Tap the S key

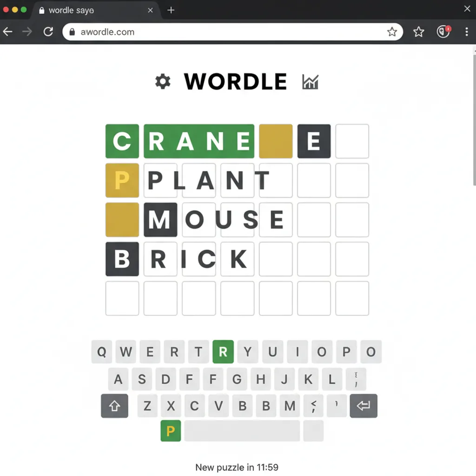pos(142,379)
